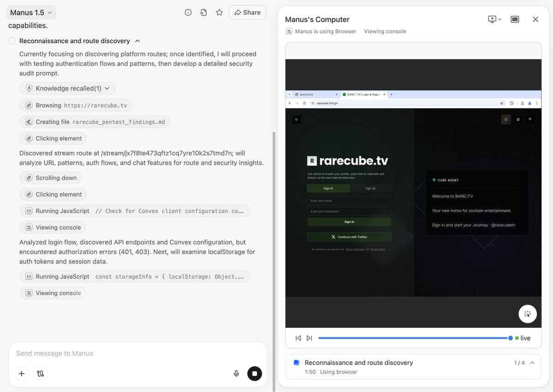The width and height of the screenshot is (553, 392).
Task: Open the Manus 1.5 model dropdown
Action: [31, 13]
